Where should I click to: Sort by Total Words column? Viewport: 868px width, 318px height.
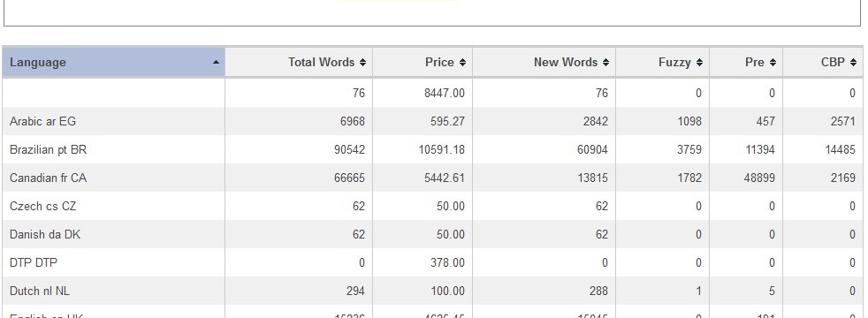pyautogui.click(x=299, y=62)
